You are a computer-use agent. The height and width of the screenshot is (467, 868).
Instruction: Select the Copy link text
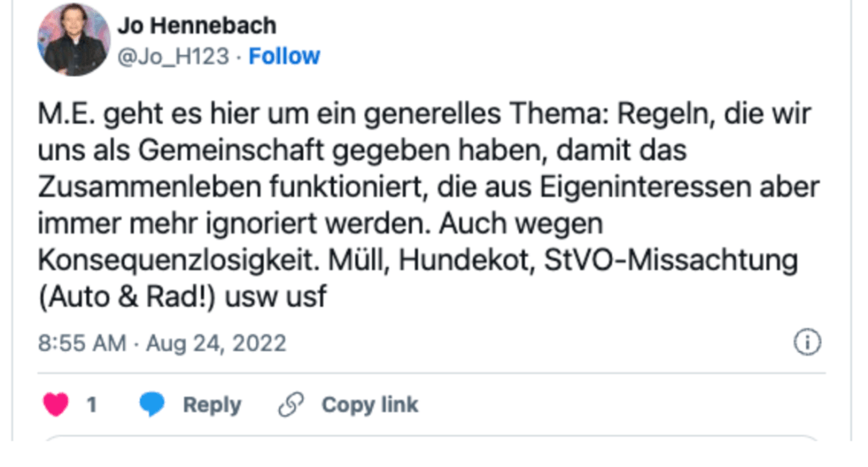370,405
